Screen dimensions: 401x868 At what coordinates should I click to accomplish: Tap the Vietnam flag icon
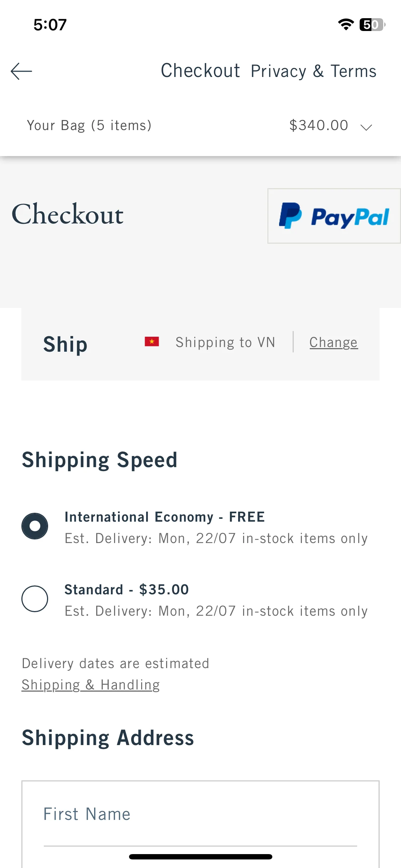[x=152, y=342]
